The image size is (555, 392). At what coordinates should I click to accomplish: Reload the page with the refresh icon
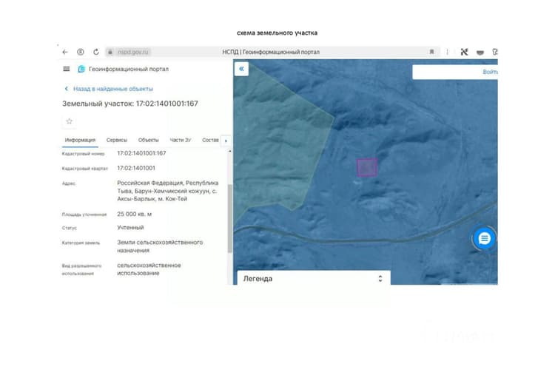coord(96,52)
